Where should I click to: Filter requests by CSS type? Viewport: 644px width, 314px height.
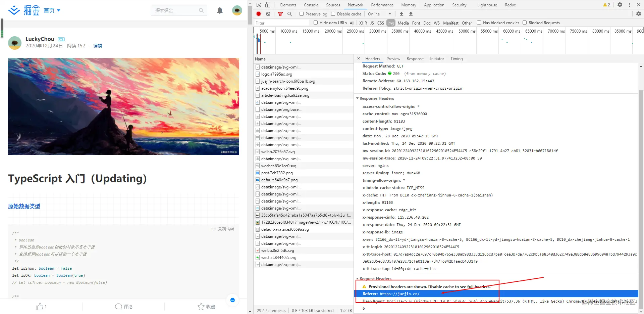pos(380,23)
